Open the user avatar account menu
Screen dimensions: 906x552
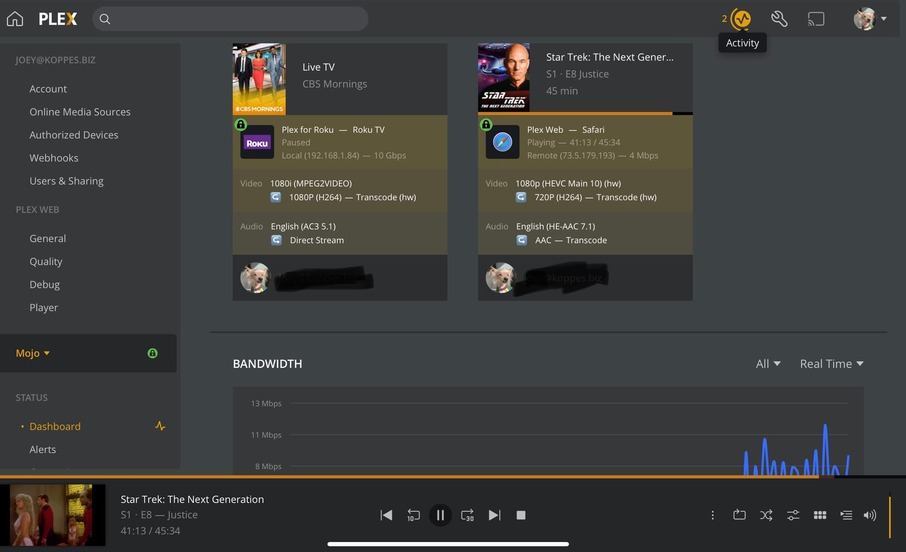[x=870, y=19]
